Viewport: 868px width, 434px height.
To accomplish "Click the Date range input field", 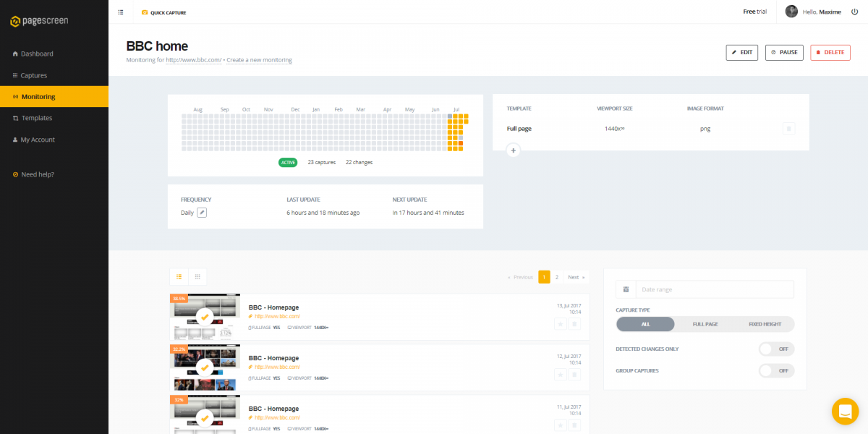I will pyautogui.click(x=715, y=289).
